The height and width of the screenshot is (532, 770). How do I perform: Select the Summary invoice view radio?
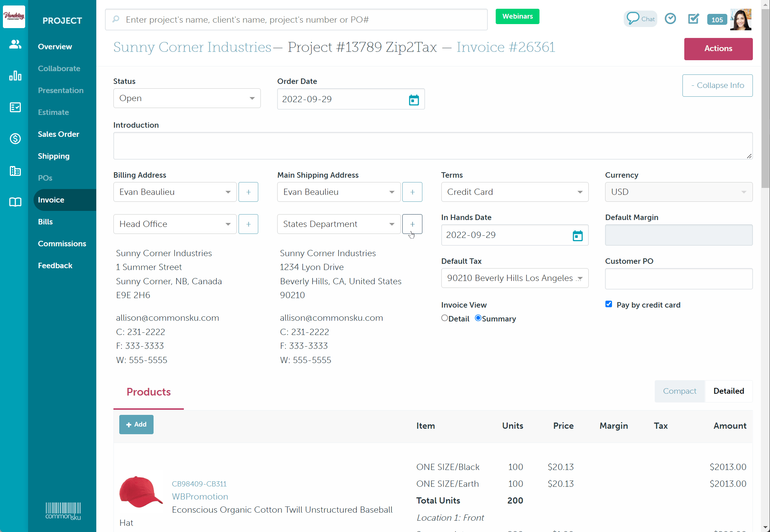point(478,318)
